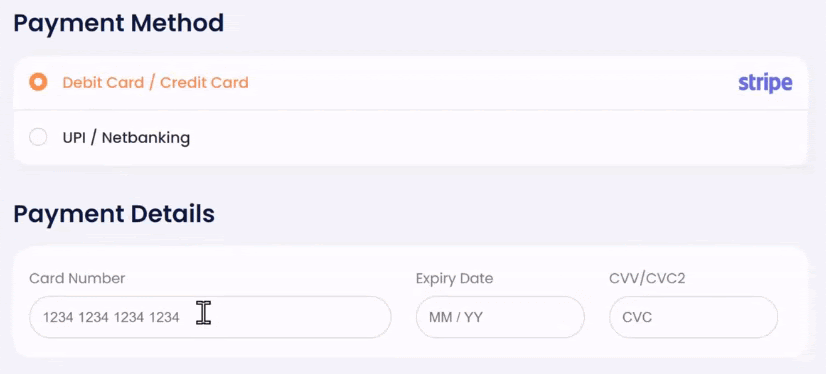Click the 1234 1234 1234 1234 placeholder text
826x374 pixels.
pos(111,318)
